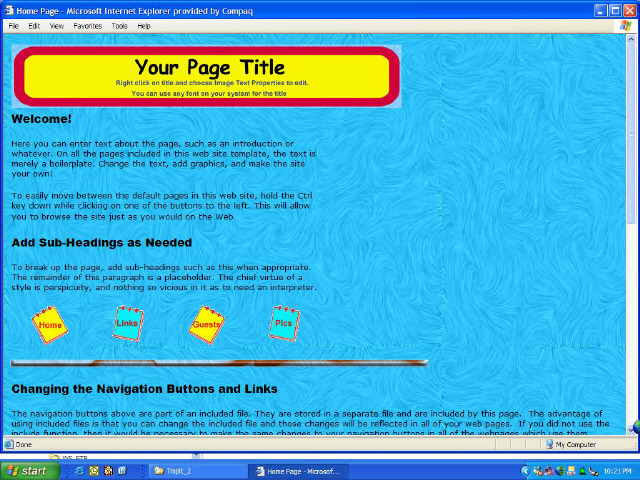Open the Tools menu

[x=119, y=26]
